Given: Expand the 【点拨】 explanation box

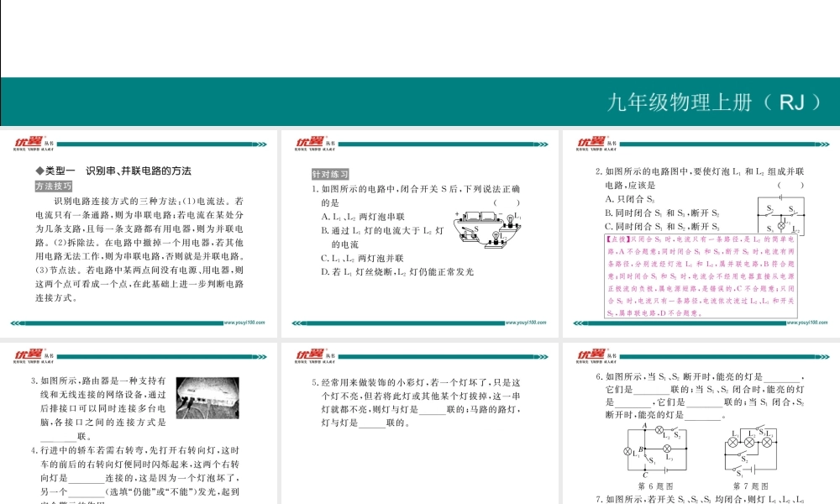Looking at the screenshot, I should (697, 277).
